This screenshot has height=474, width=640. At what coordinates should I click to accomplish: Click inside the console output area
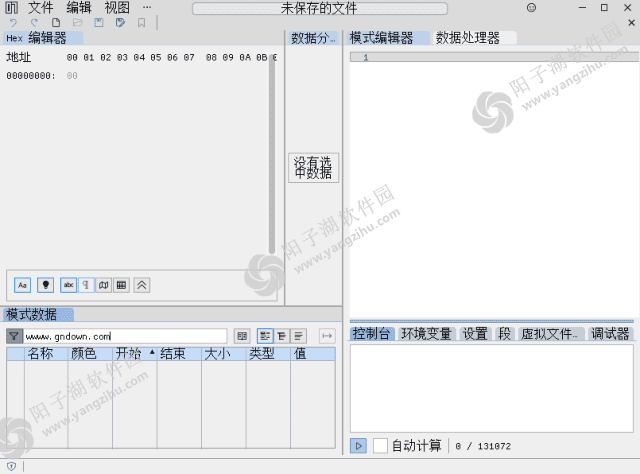(x=491, y=388)
